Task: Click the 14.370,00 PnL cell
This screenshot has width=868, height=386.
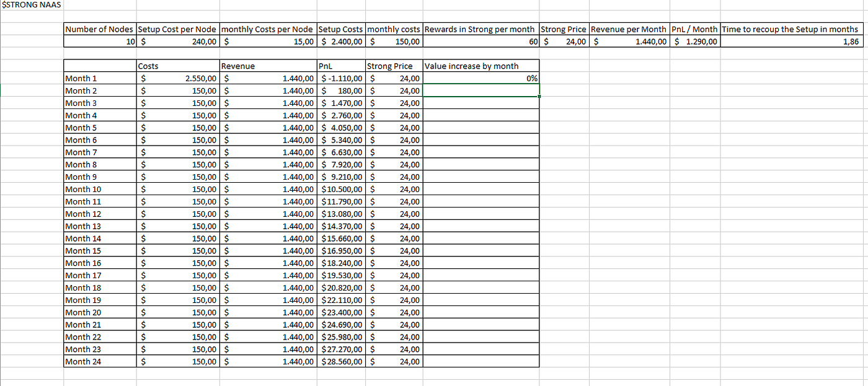Action: click(x=341, y=226)
